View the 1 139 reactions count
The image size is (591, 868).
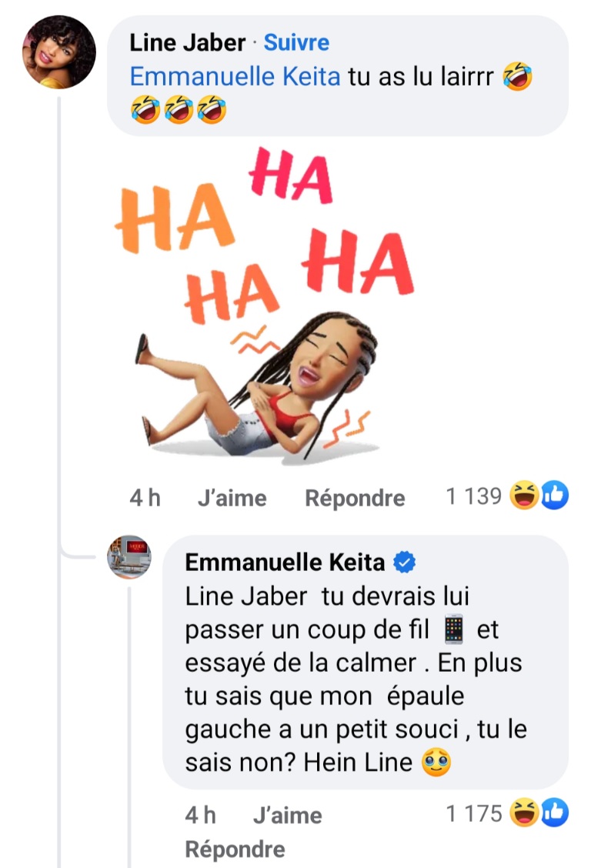474,496
